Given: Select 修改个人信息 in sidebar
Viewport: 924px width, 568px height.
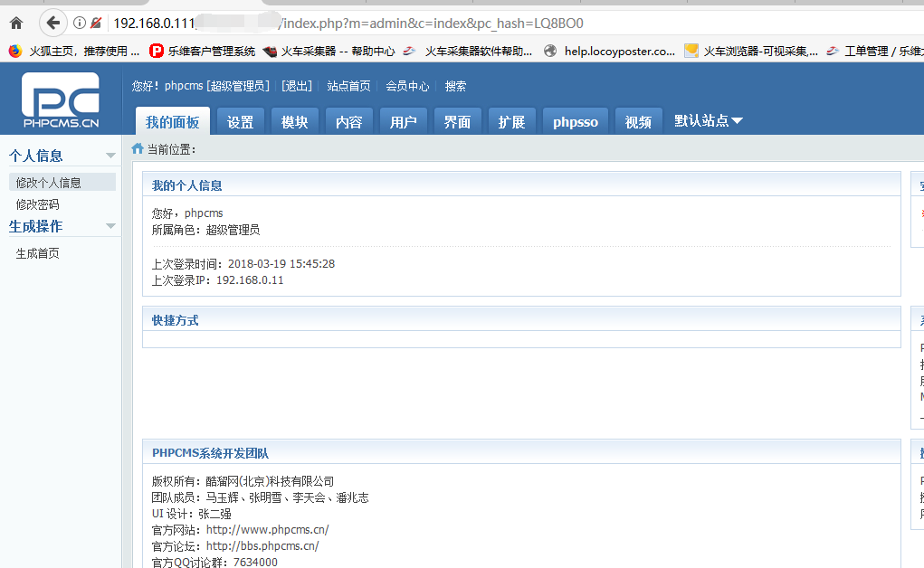Looking at the screenshot, I should pos(62,182).
